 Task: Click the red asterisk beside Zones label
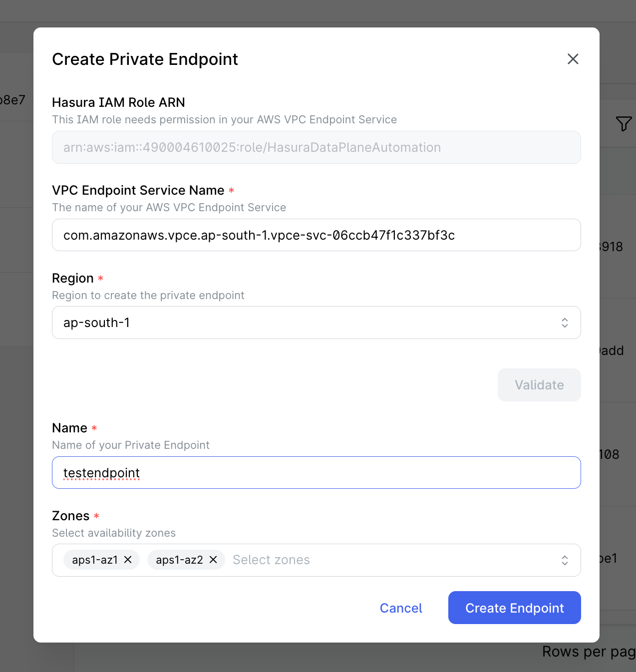point(96,517)
